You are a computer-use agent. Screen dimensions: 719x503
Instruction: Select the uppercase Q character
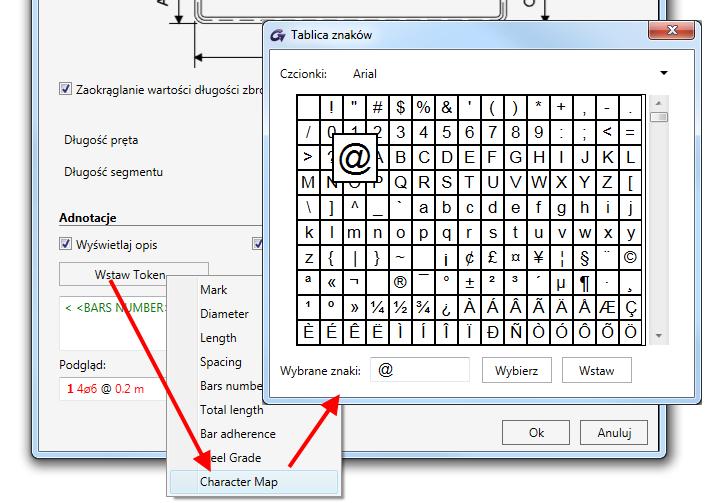tap(400, 182)
